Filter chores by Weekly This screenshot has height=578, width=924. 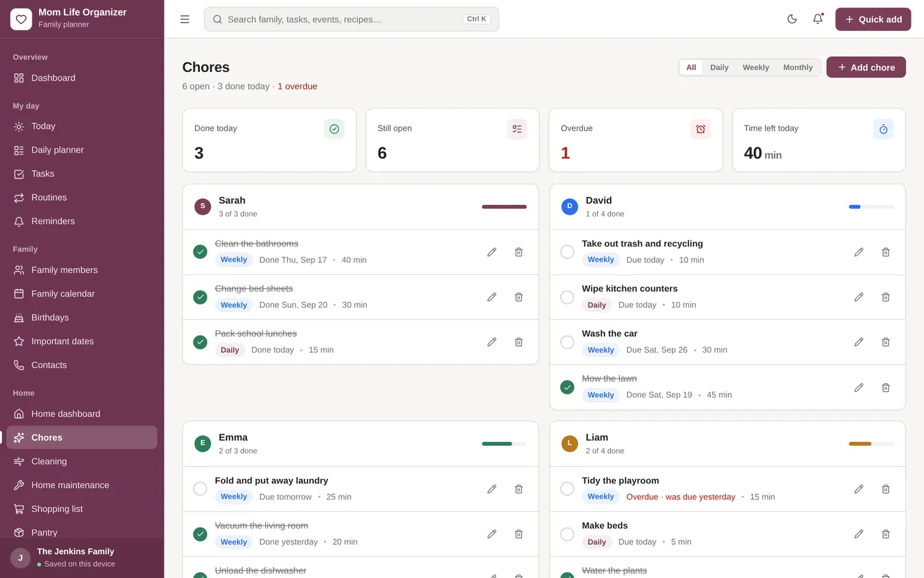(756, 67)
